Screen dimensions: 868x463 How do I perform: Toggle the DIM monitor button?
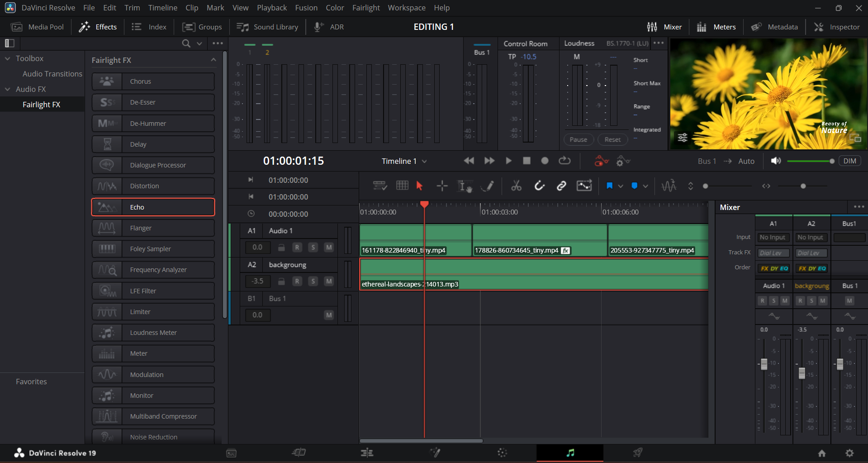pyautogui.click(x=849, y=161)
